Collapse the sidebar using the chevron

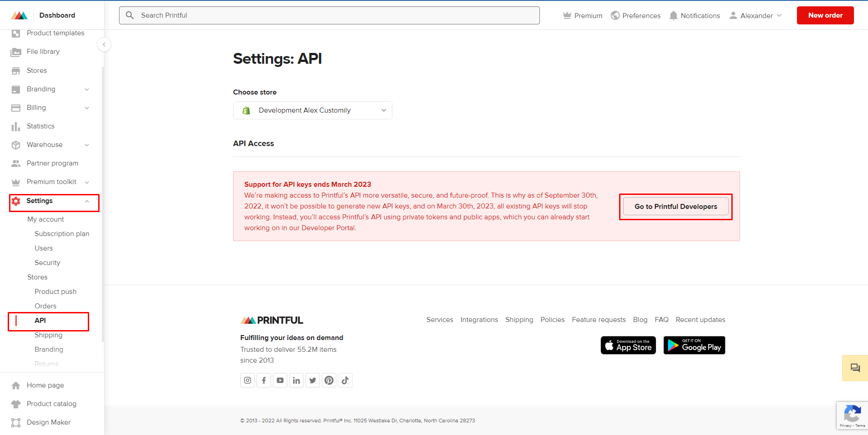click(x=104, y=44)
